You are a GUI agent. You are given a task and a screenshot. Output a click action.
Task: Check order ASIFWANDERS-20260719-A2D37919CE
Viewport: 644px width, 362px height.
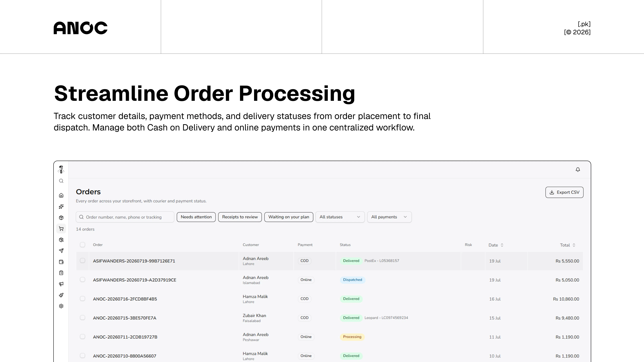point(83,280)
